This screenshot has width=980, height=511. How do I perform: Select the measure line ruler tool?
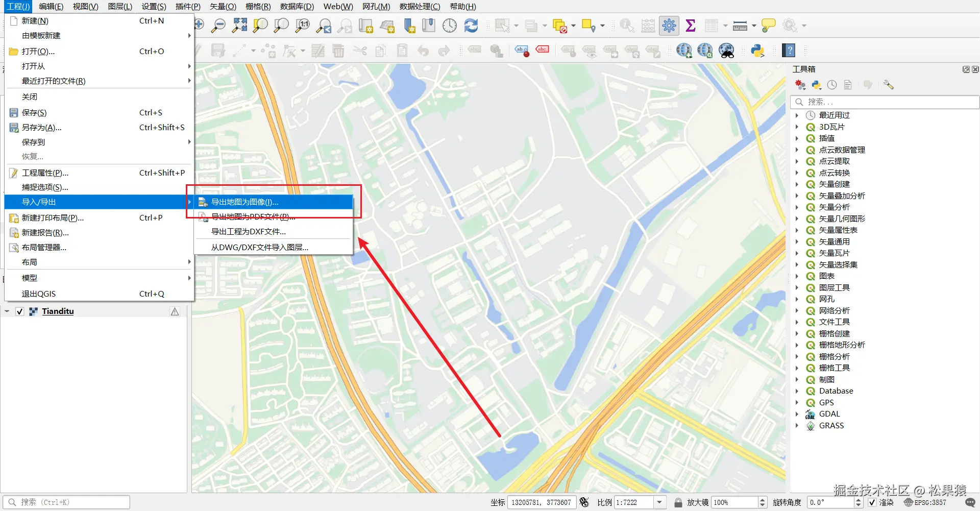740,26
